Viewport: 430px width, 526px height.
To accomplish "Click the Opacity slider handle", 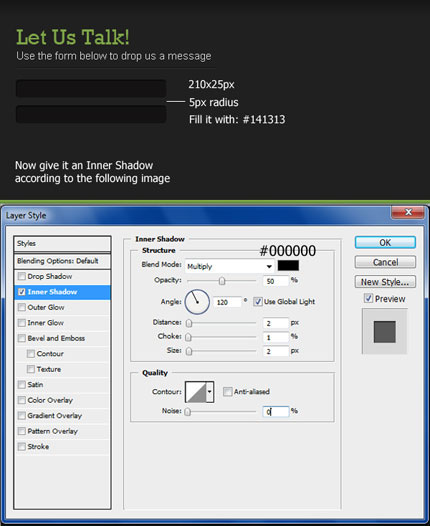I will click(222, 281).
